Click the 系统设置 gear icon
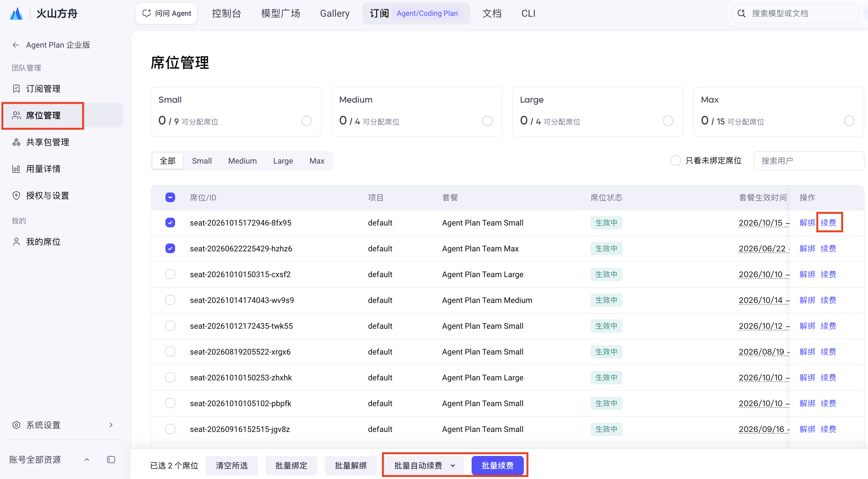Screen dimensions: 868x479 pyautogui.click(x=16, y=425)
